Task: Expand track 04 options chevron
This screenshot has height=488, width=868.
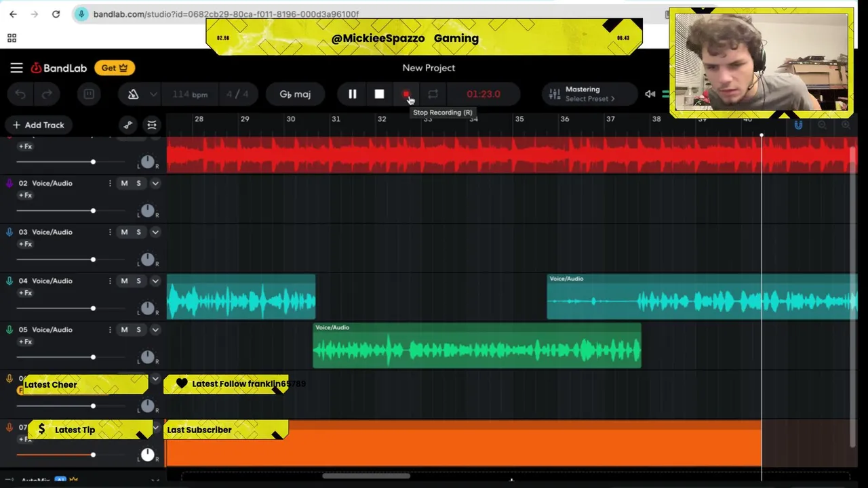Action: coord(155,281)
